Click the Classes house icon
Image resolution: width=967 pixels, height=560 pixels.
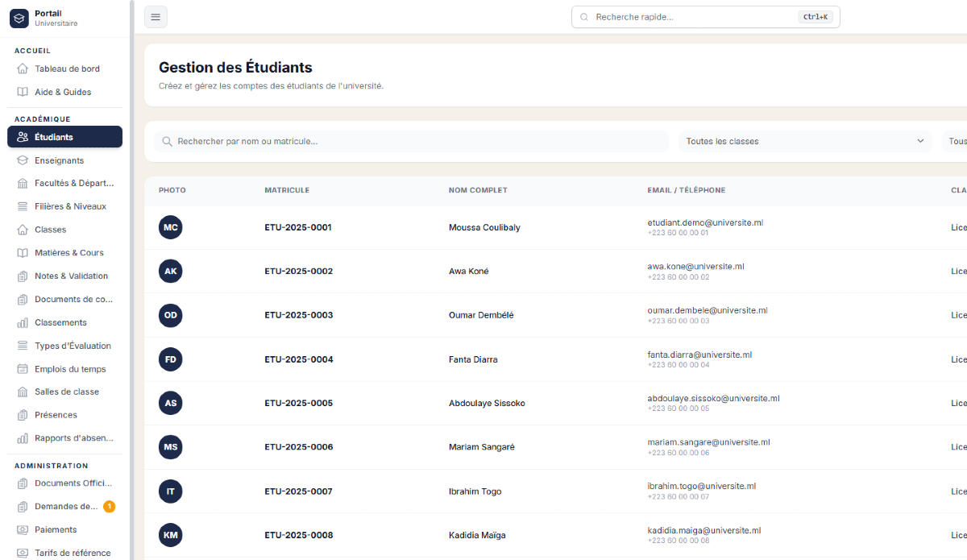point(23,230)
